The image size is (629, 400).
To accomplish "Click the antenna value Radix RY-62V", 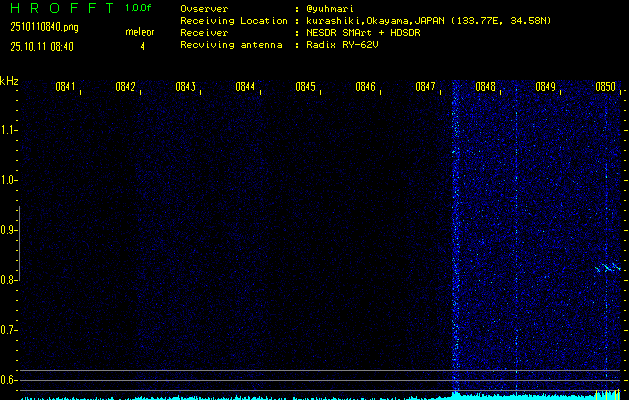I will [342, 45].
